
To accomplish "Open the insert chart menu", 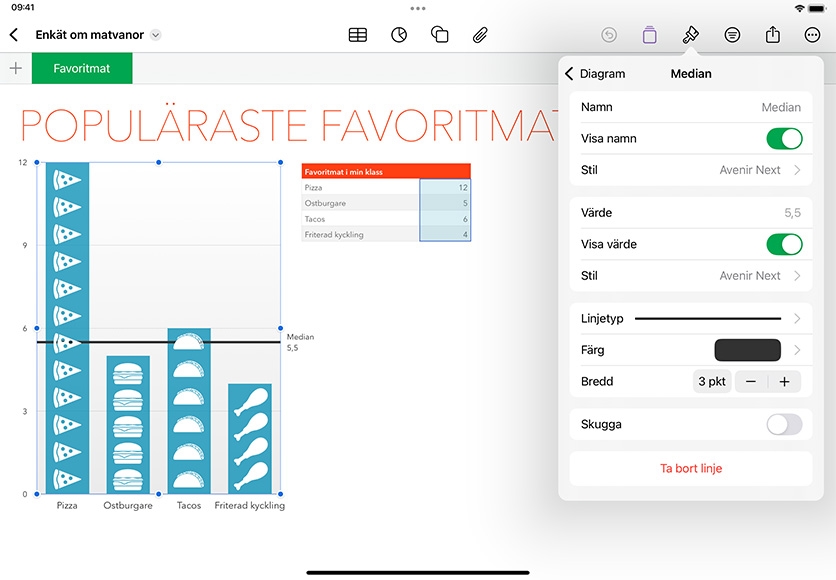I will click(399, 35).
